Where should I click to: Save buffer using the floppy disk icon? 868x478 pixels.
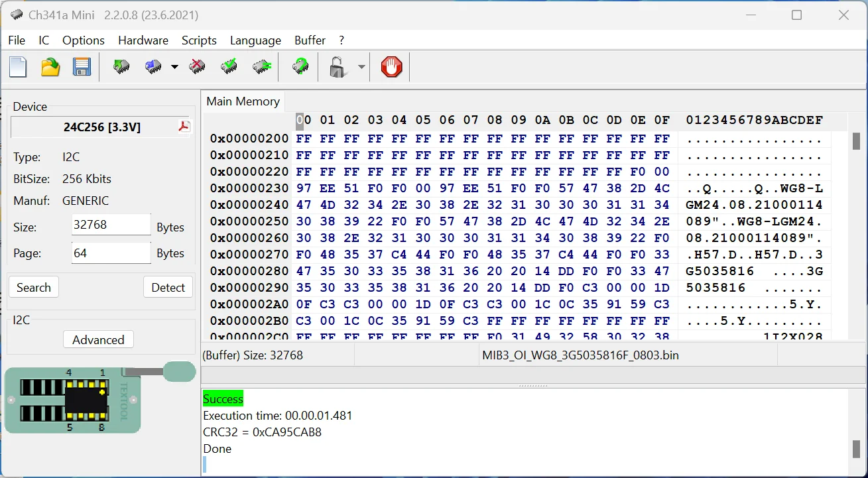82,67
